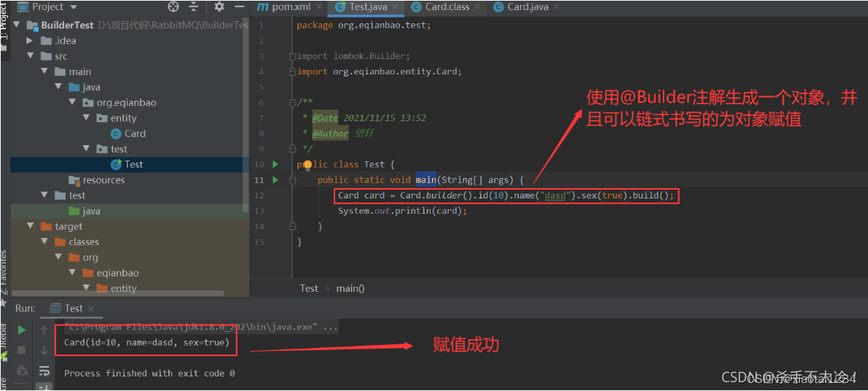This screenshot has width=868, height=391.
Task: Collapse the target folder
Action: [x=30, y=227]
